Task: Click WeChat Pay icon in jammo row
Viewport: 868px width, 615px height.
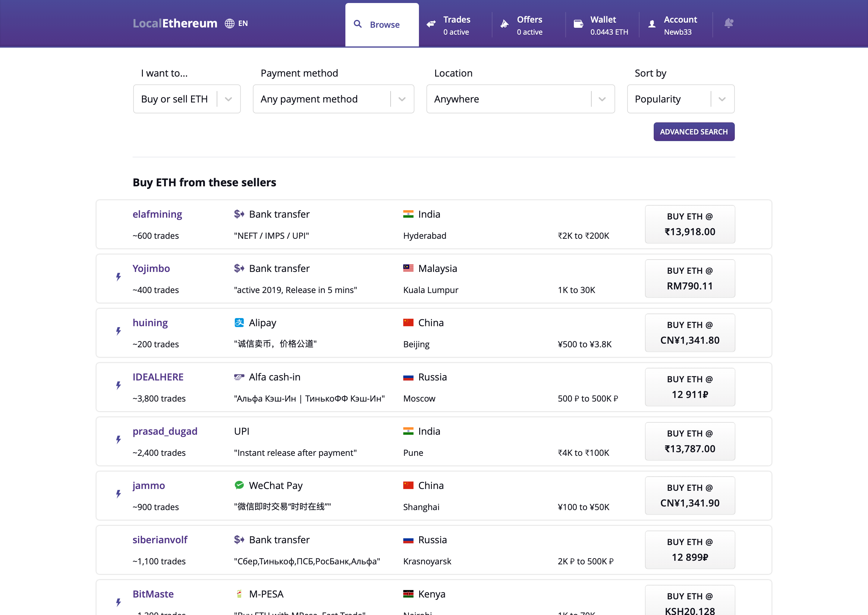Action: tap(239, 485)
